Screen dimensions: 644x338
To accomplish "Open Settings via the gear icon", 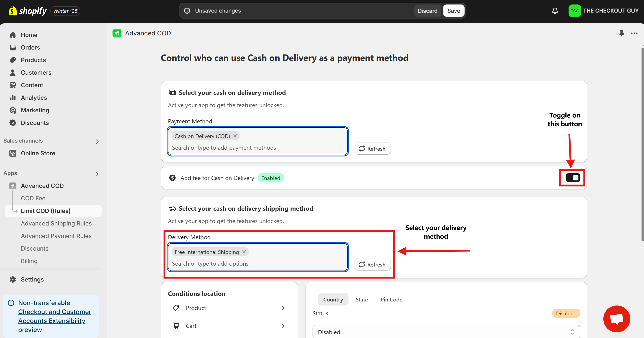I will tap(13, 279).
